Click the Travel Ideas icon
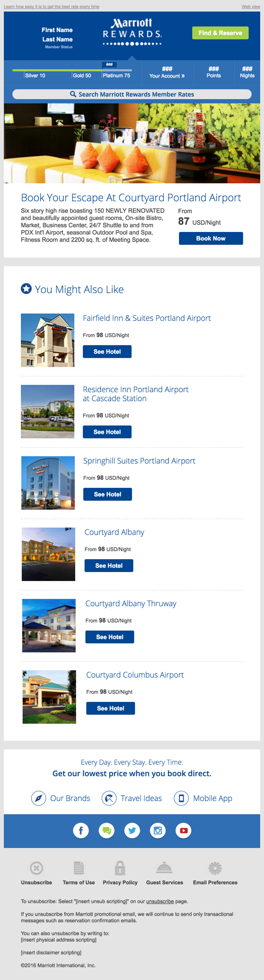The image size is (264, 980). click(x=109, y=798)
